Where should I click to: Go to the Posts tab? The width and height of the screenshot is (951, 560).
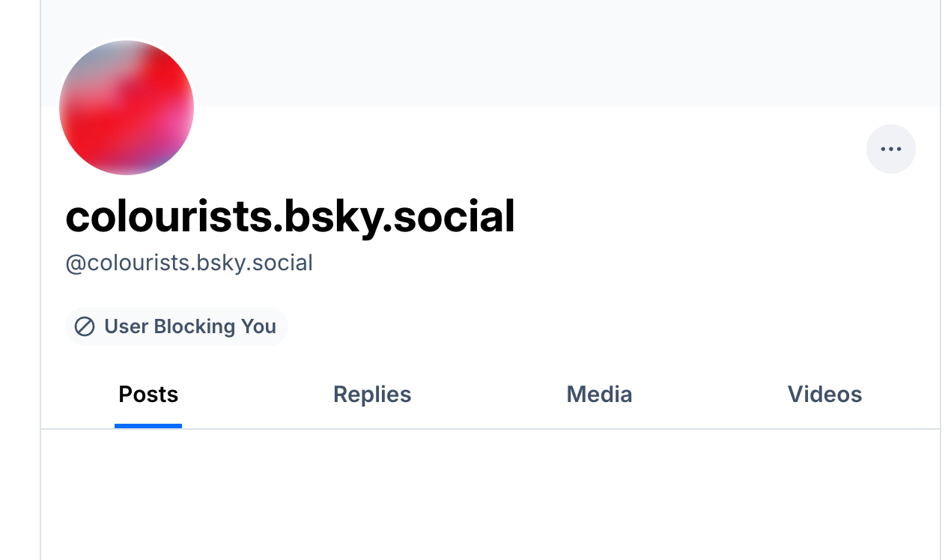(148, 395)
